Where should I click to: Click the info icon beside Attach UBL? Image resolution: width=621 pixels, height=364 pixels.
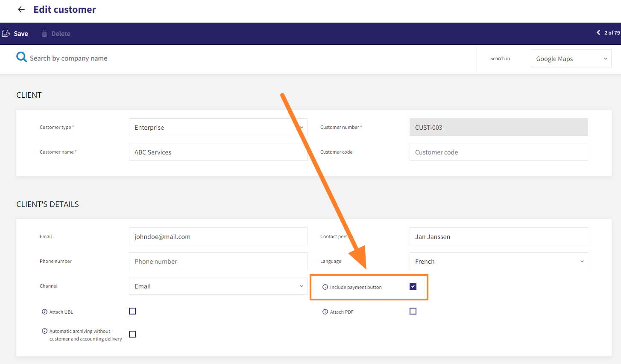point(44,312)
